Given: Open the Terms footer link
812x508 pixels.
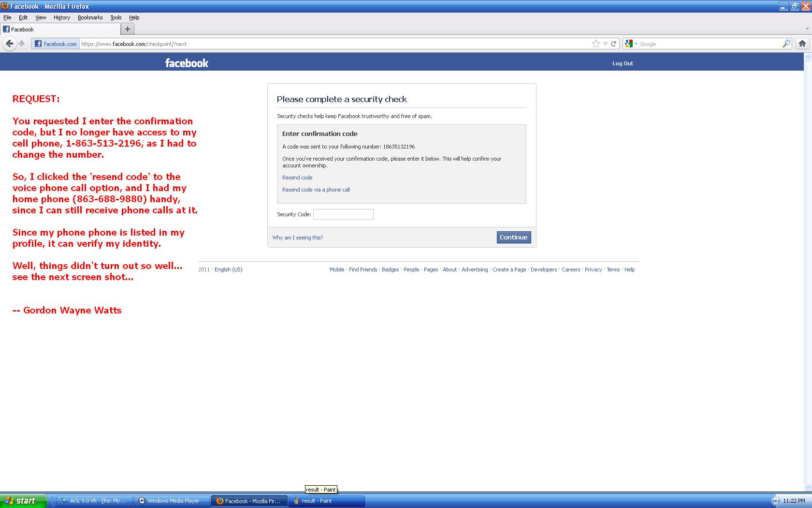Looking at the screenshot, I should click(613, 269).
